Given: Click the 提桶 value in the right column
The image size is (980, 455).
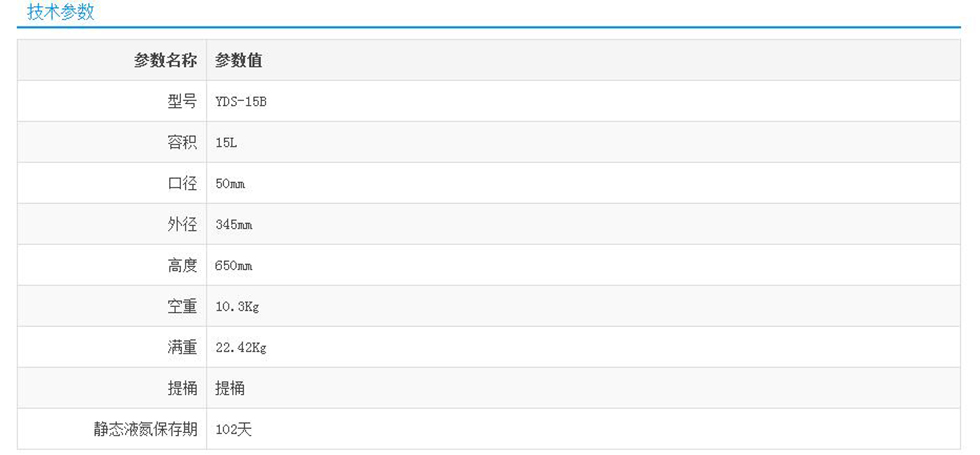Looking at the screenshot, I should (x=230, y=388).
